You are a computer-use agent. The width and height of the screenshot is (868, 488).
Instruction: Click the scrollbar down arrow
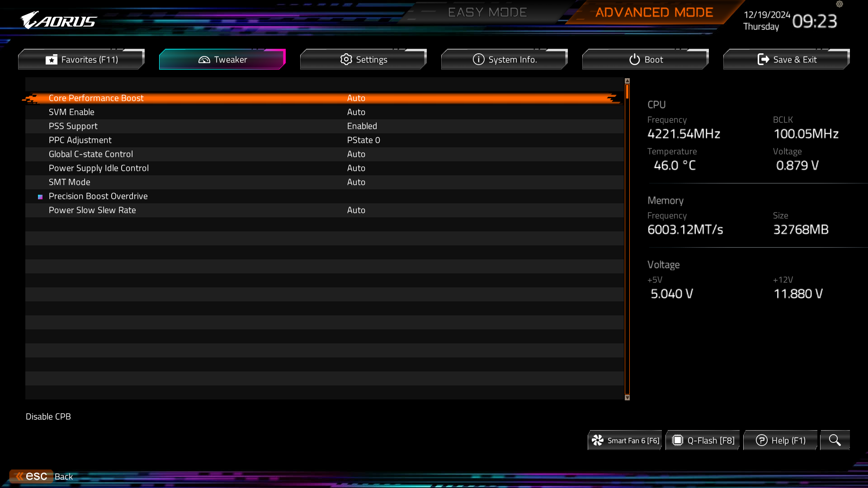627,398
